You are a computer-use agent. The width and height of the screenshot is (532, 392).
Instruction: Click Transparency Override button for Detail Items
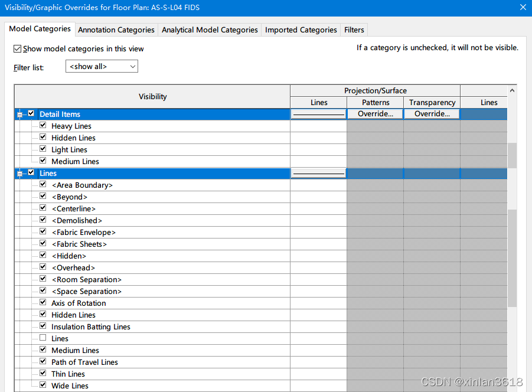point(432,114)
